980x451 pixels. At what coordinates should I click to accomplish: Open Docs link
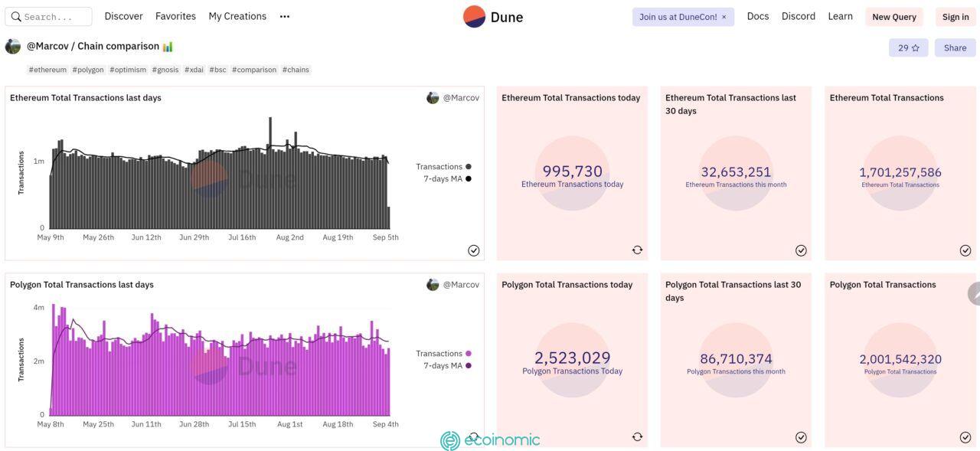click(758, 16)
